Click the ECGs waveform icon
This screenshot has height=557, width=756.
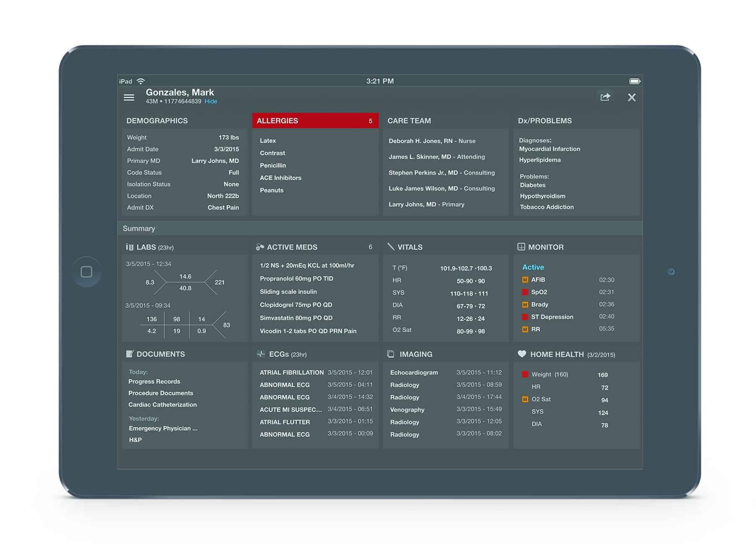point(261,354)
